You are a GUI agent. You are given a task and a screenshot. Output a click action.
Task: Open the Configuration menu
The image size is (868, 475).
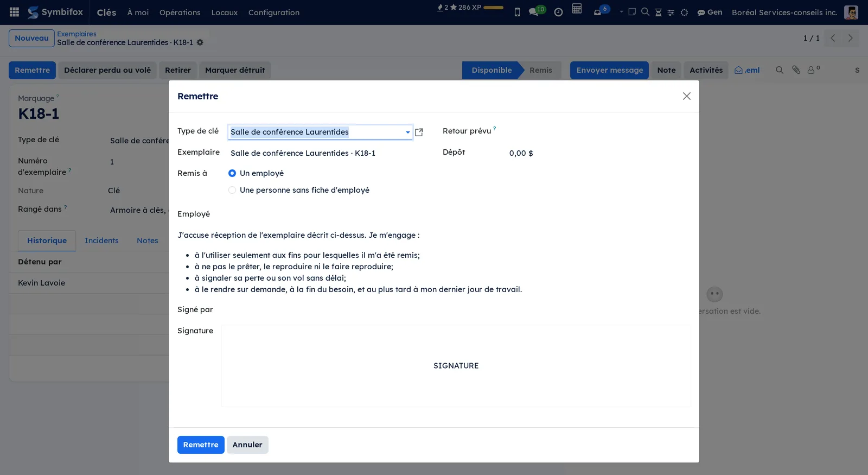pos(274,12)
